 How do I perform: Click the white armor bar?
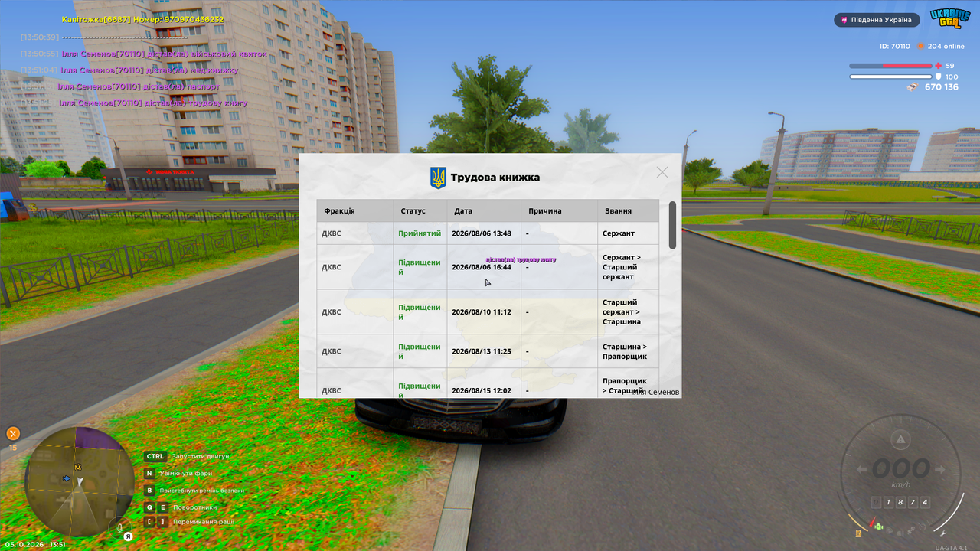(x=890, y=77)
